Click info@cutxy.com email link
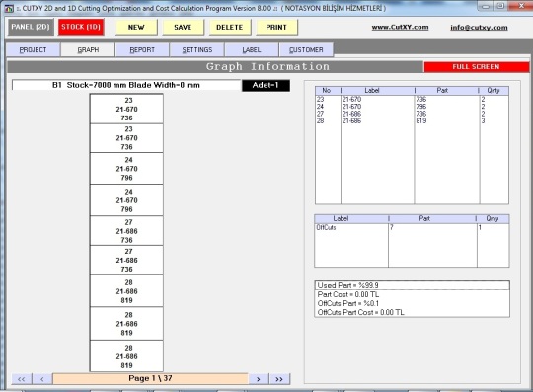This screenshot has width=533, height=392. point(479,28)
